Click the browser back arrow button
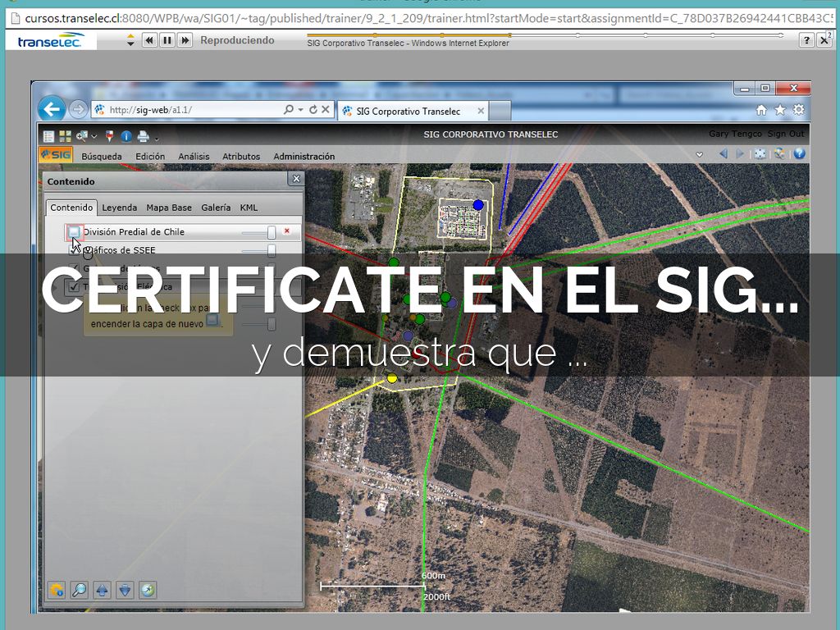 click(x=52, y=109)
